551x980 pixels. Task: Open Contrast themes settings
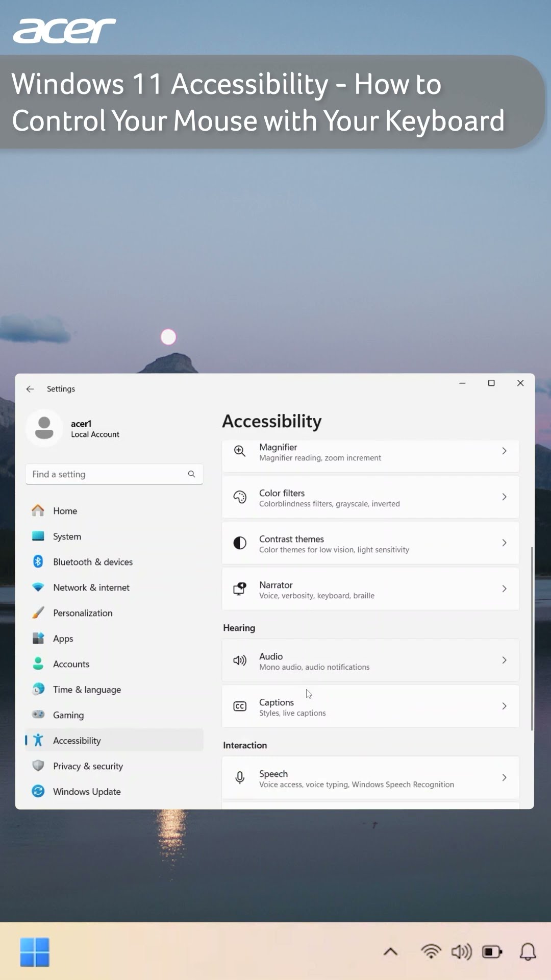click(x=370, y=543)
